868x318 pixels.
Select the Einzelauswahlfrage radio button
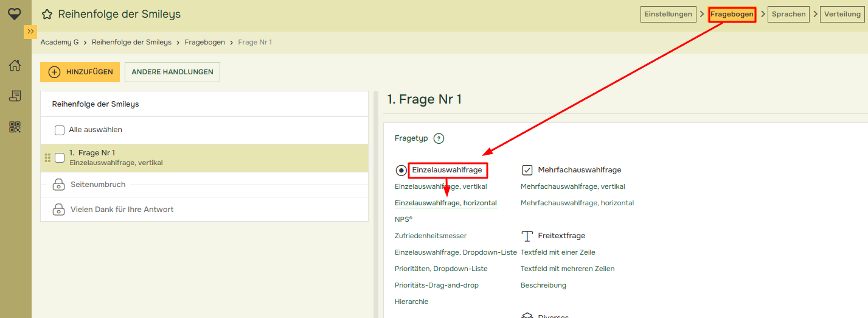401,171
